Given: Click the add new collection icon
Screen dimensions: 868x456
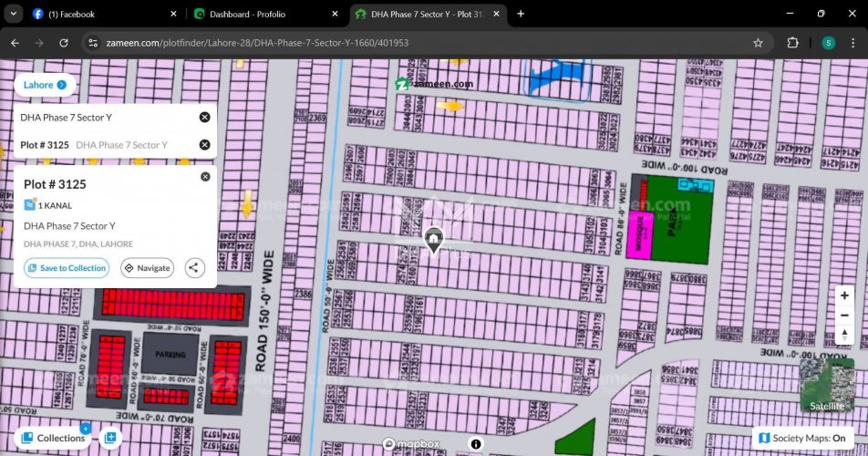Looking at the screenshot, I should pyautogui.click(x=110, y=438).
